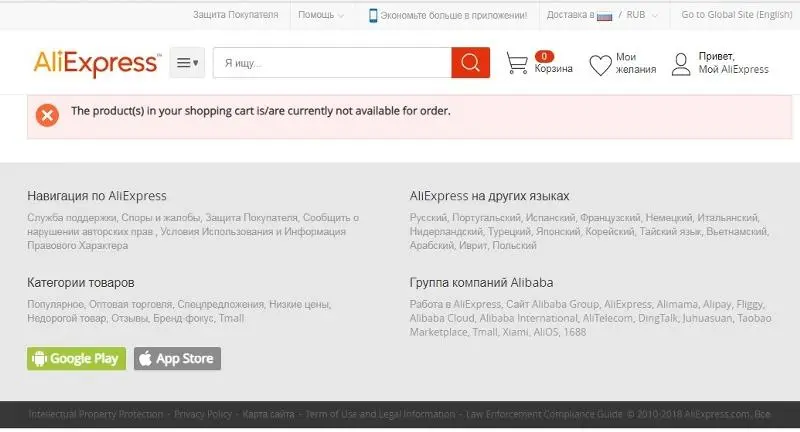Open Privacy Policy footer link

[203, 414]
